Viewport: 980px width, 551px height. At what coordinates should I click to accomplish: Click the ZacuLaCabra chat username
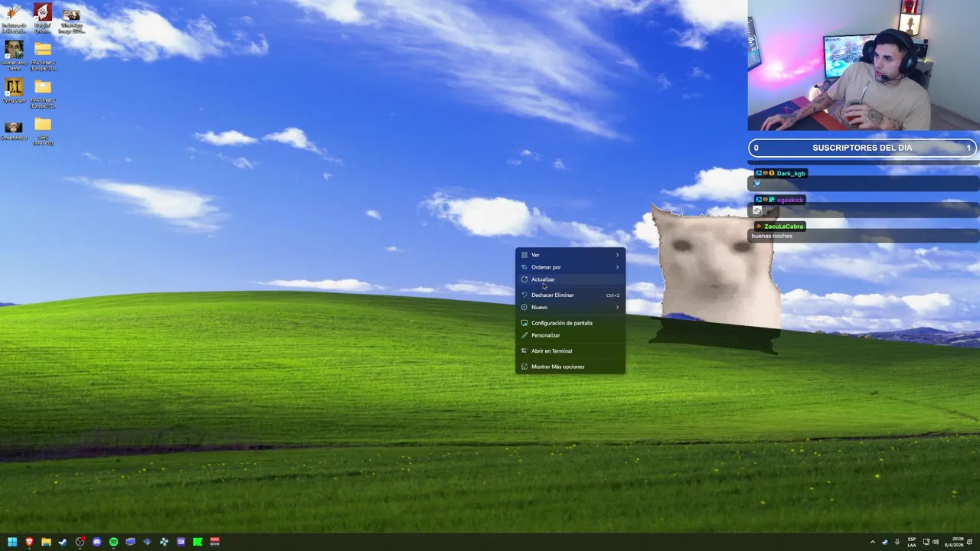click(x=783, y=227)
